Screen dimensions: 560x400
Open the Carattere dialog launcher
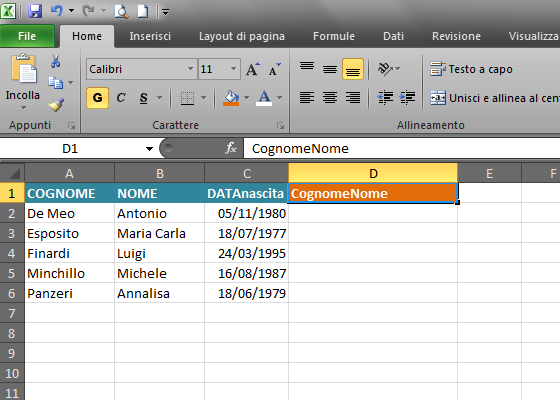tap(280, 125)
